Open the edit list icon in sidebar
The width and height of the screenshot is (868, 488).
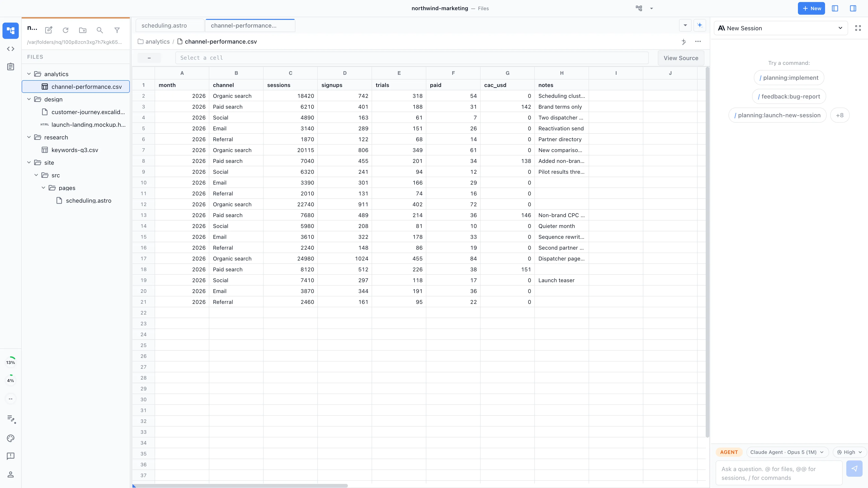pos(11,419)
